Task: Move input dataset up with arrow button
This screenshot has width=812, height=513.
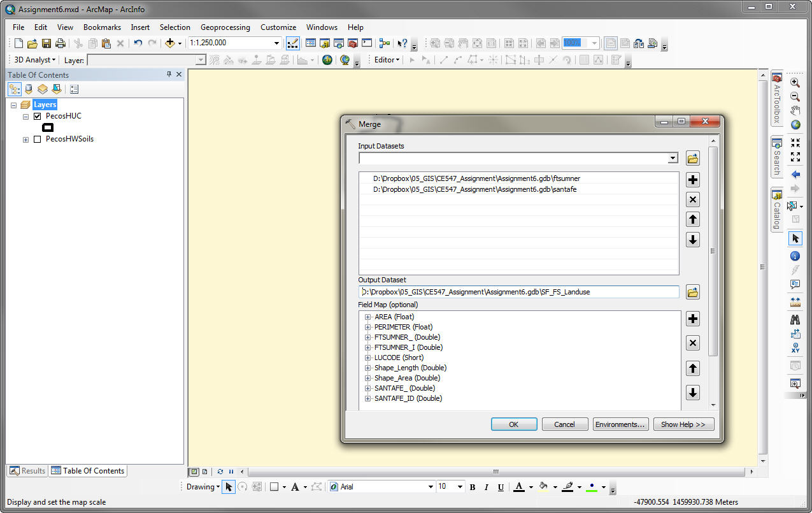Action: point(693,219)
